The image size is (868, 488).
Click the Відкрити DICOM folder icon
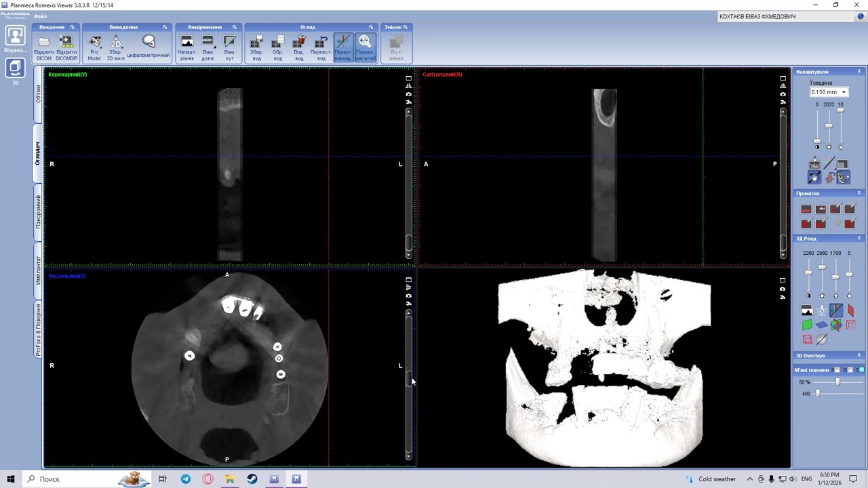coord(44,42)
